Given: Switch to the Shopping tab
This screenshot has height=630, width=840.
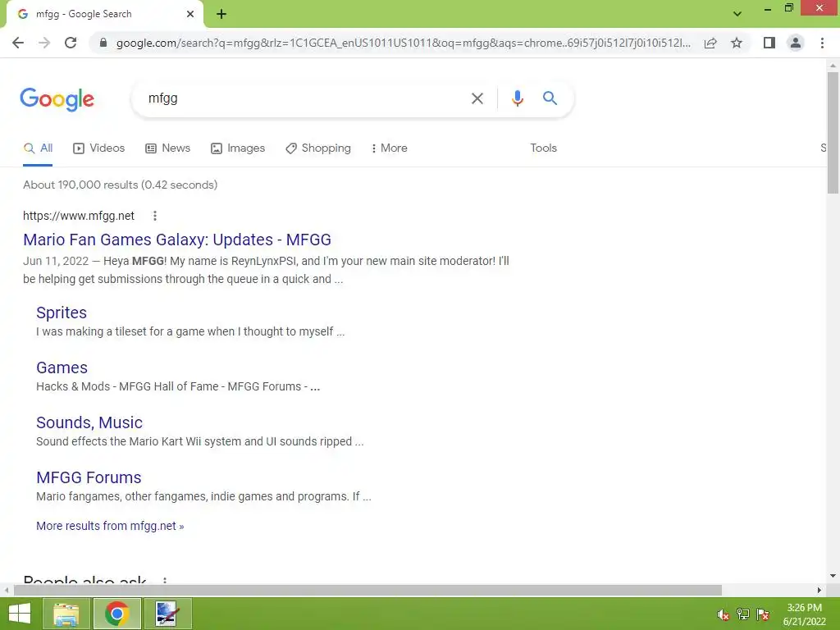Looking at the screenshot, I should tap(318, 148).
